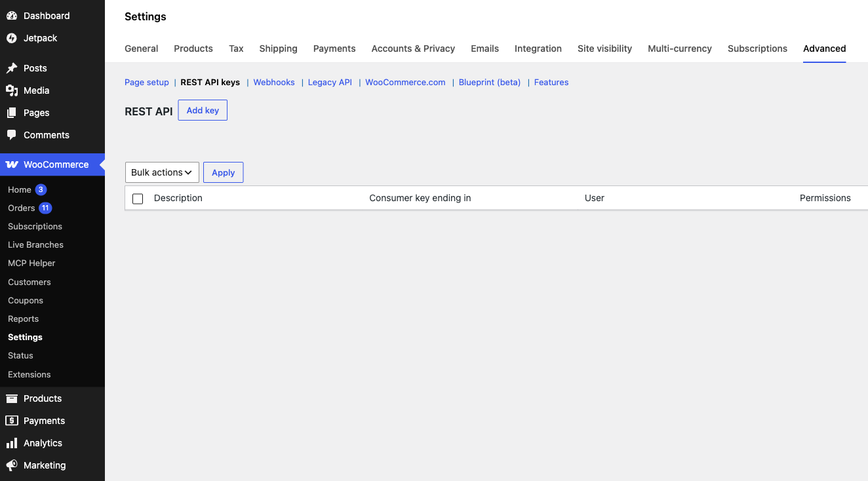Go to Accounts & Privacy tab
Viewport: 868px width, 481px height.
413,48
